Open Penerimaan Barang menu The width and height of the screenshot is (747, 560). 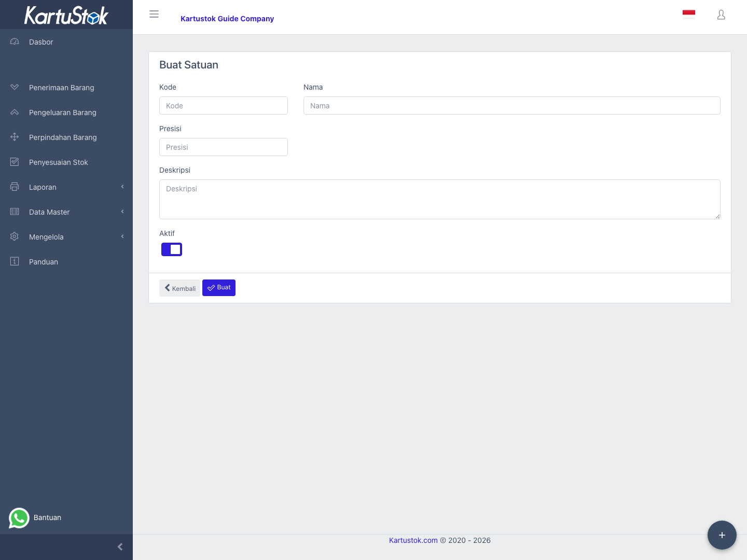tap(66, 88)
